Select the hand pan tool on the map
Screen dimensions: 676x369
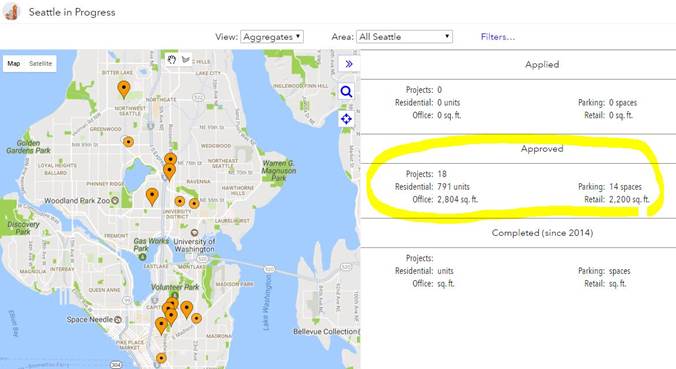click(x=172, y=60)
